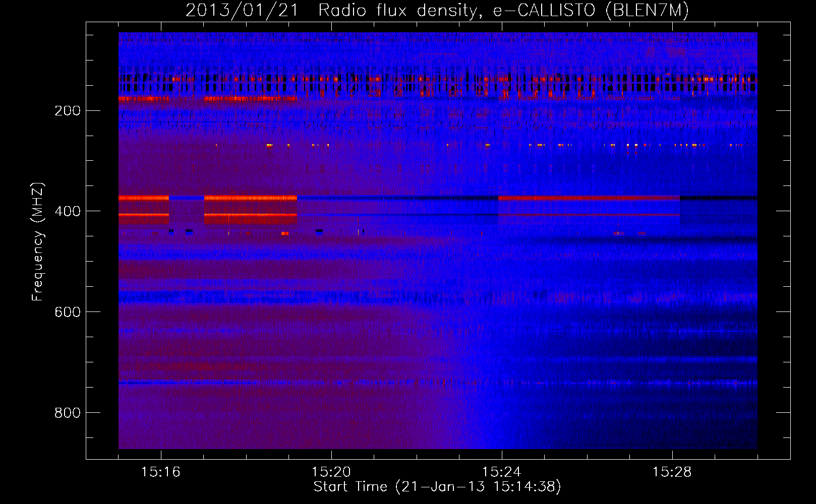
Task: Click the 400 frequency tick label
Action: [68, 212]
